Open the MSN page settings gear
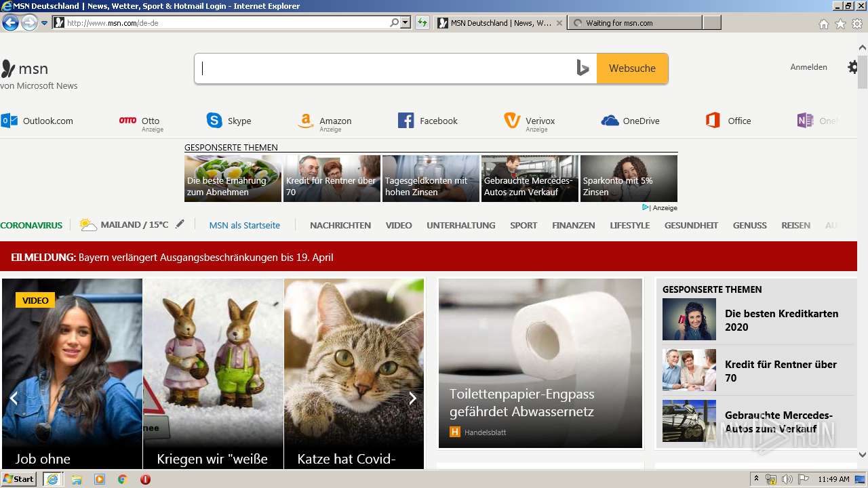Screen dimensions: 868x488 852,67
